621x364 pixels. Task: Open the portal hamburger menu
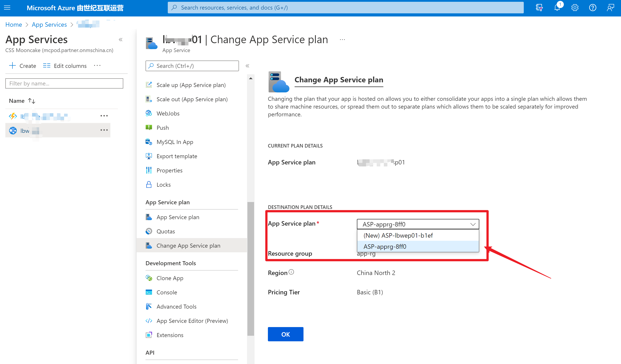[7, 8]
